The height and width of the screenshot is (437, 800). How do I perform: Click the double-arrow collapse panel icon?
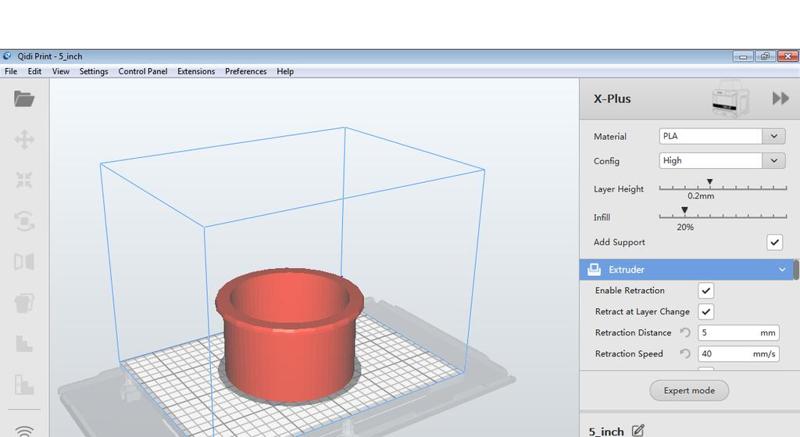pyautogui.click(x=780, y=98)
